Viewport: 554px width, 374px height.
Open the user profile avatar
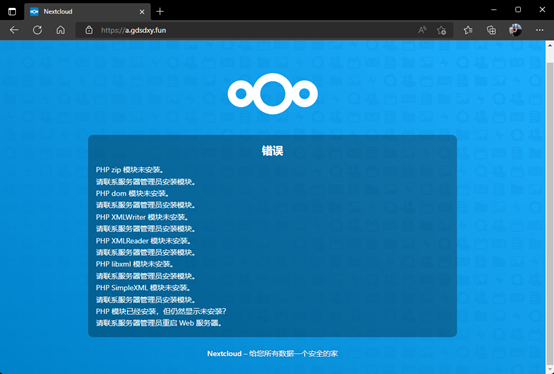pos(515,30)
